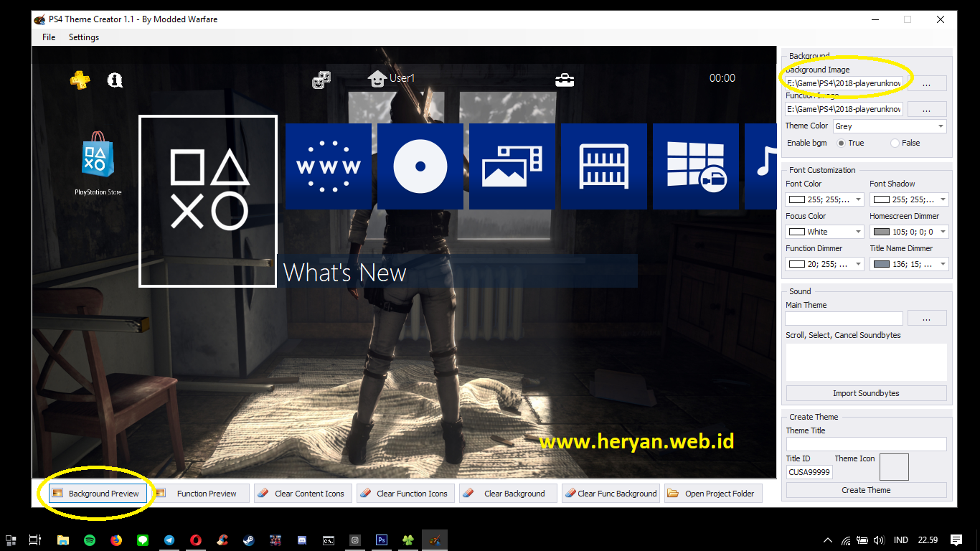Switch to Photoshop on the taskbar

click(x=382, y=540)
